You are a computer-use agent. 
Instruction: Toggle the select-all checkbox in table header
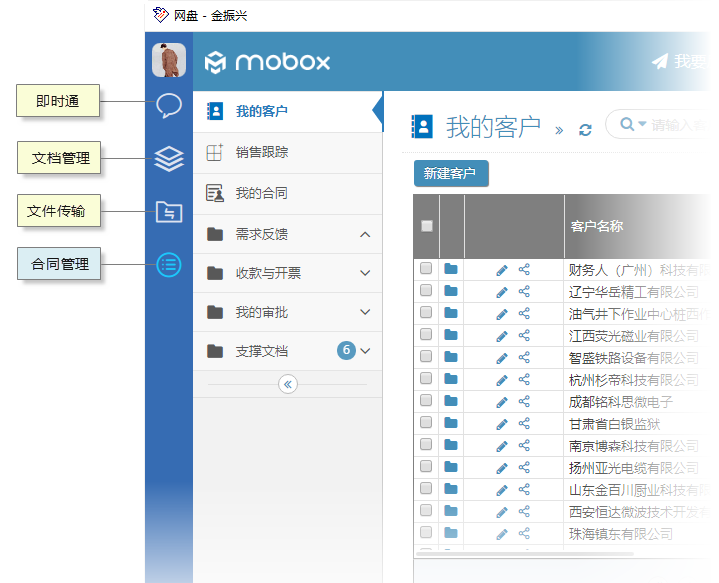427,226
